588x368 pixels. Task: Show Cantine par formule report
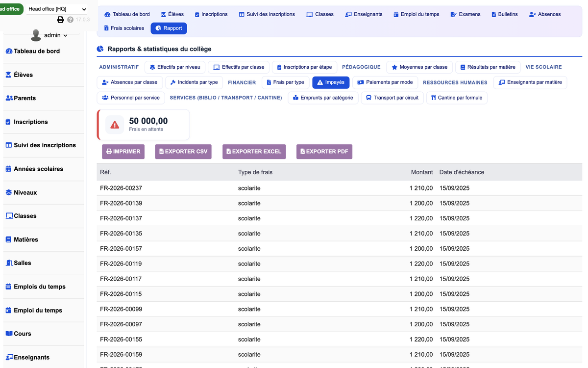pos(457,98)
